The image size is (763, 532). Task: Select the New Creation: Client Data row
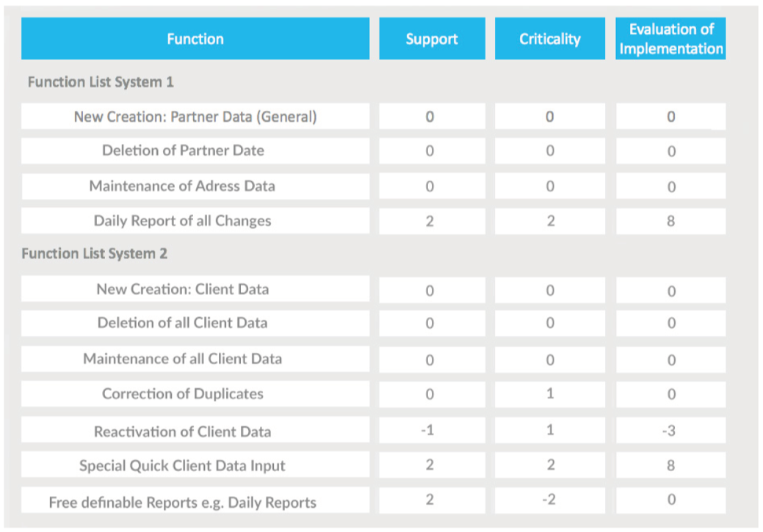[195, 289]
